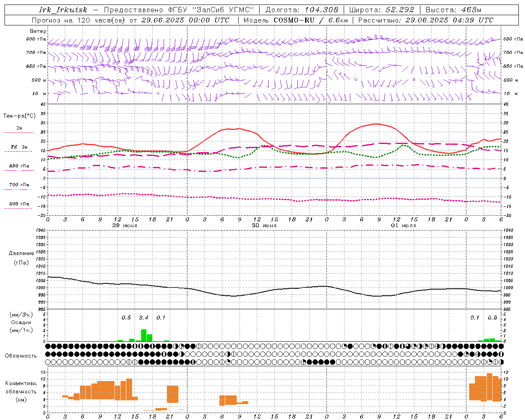Click the model name COSMO-RU / 6.6км
This screenshot has width=525, height=420.
pyautogui.click(x=310, y=20)
